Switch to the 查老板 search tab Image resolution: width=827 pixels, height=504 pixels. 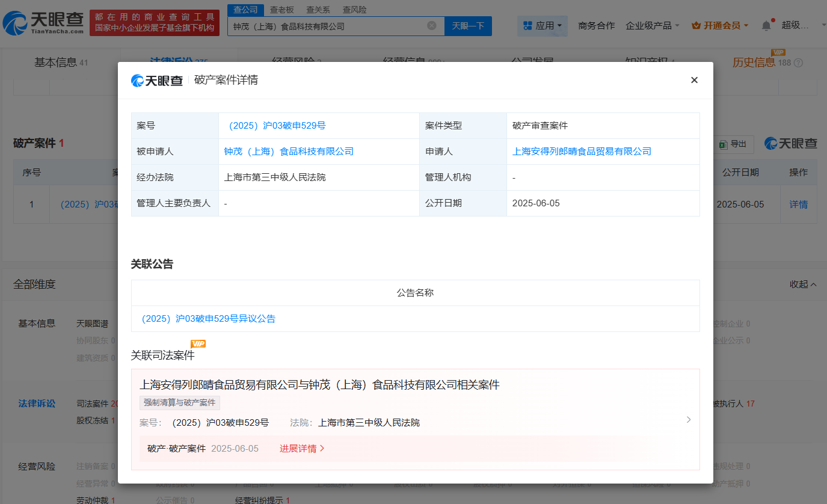coord(281,10)
